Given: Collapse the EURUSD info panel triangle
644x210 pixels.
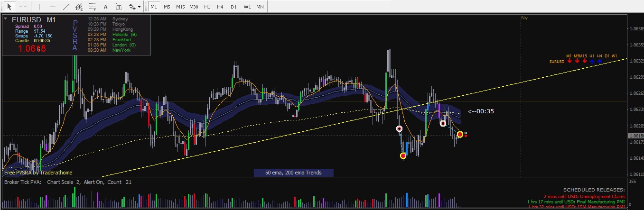Looking at the screenshot, I should click(x=5, y=19).
